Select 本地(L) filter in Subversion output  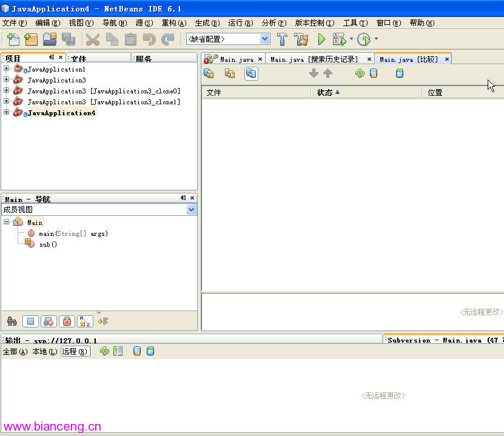point(45,352)
